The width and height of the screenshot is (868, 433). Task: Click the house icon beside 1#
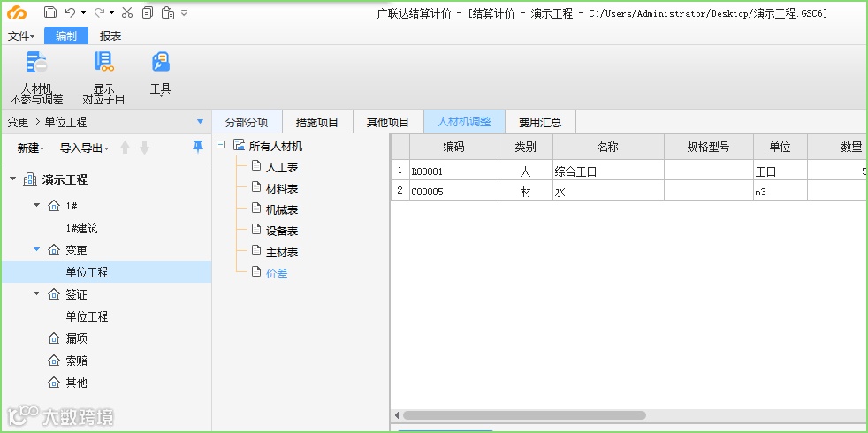click(x=54, y=206)
